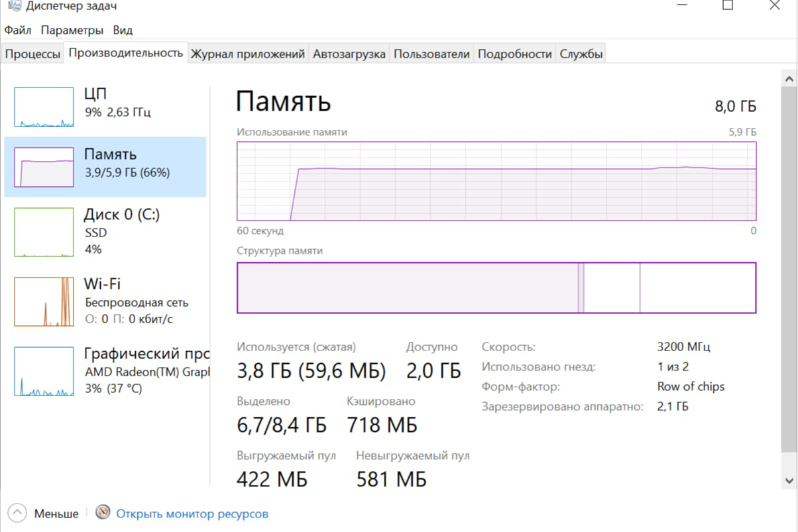
Task: Open the Файл menu
Action: [x=18, y=30]
